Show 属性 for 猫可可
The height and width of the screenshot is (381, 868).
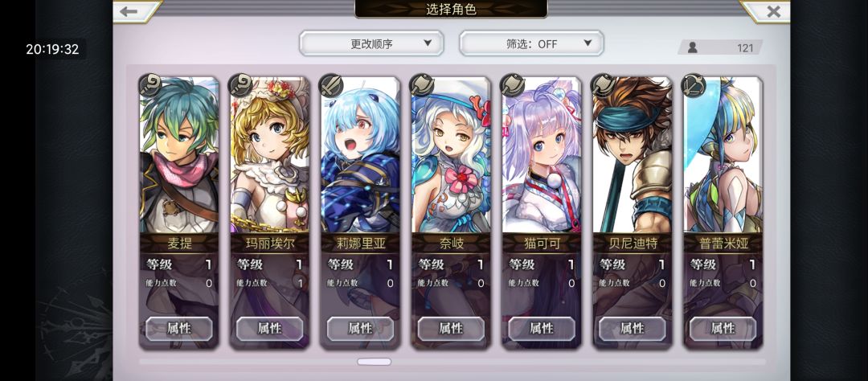542,329
